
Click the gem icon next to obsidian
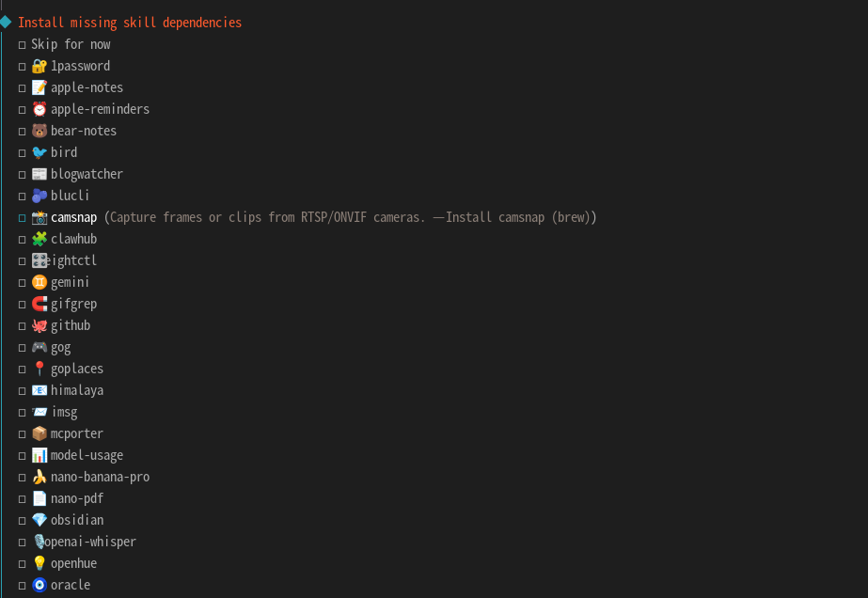[39, 520]
